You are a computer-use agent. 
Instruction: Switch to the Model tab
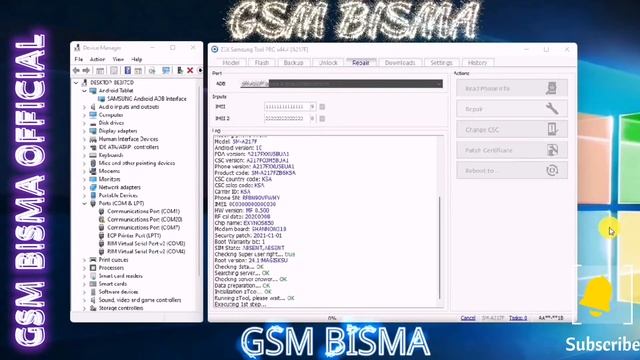coord(231,63)
